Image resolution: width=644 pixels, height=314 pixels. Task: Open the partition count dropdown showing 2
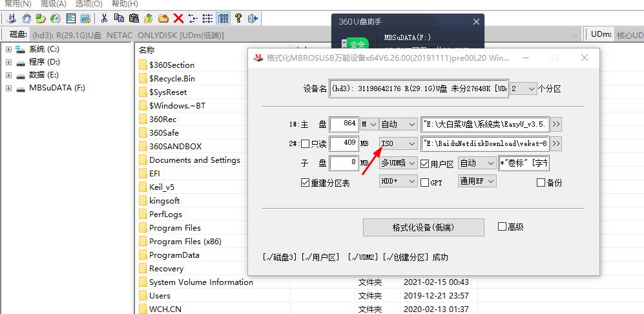[523, 89]
